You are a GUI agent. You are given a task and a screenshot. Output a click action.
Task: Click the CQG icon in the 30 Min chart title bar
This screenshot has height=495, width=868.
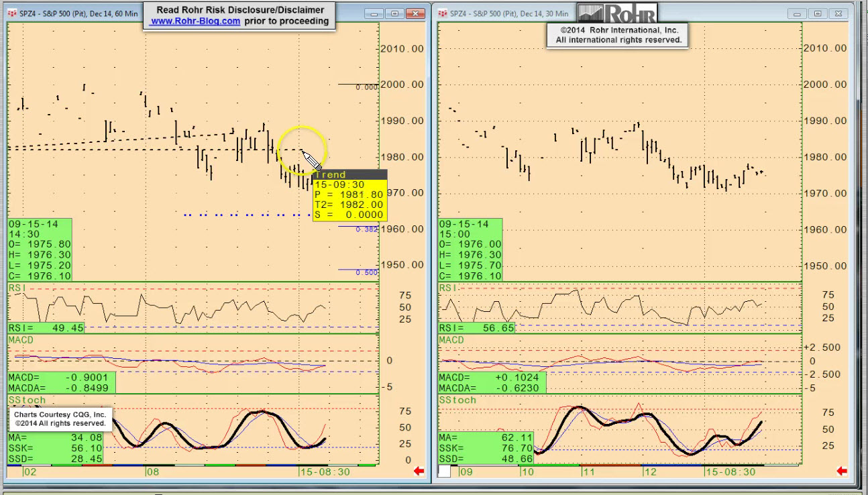[x=443, y=13]
